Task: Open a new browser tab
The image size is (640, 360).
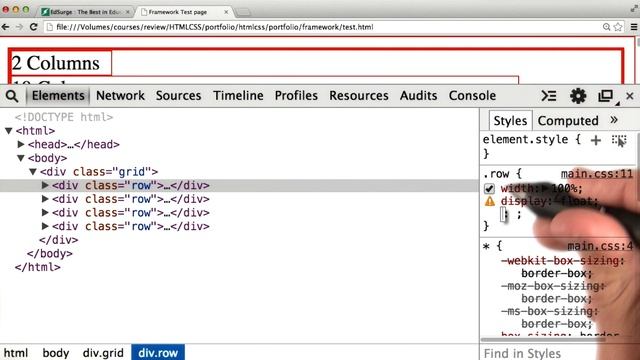Action: [243, 12]
